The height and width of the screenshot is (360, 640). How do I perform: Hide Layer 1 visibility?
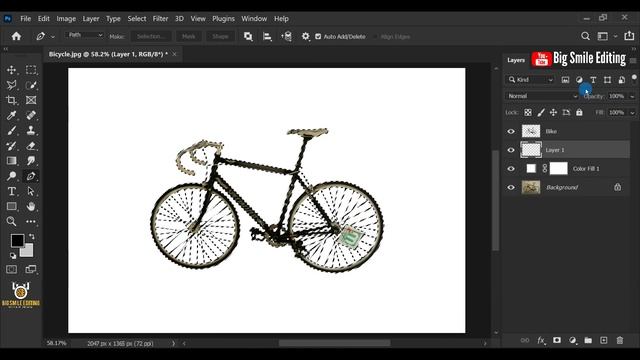[x=511, y=150]
